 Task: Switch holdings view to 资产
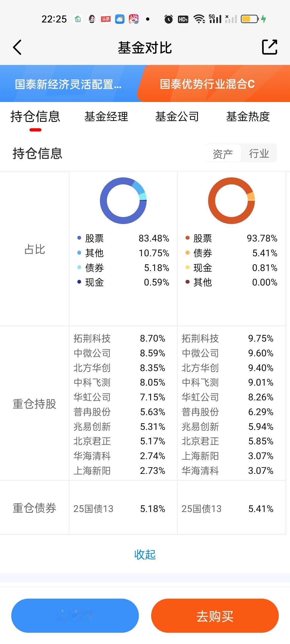tap(223, 153)
